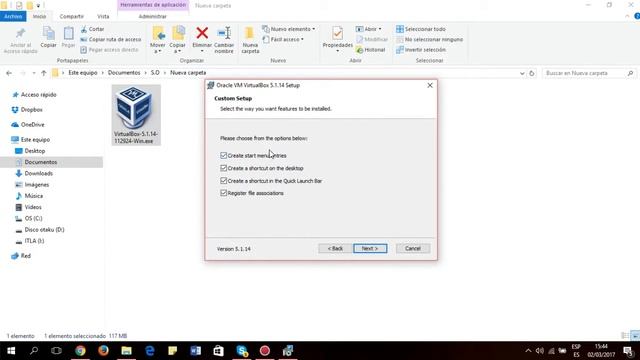The width and height of the screenshot is (640, 360).
Task: Open Word from the taskbar
Action: pos(196,351)
